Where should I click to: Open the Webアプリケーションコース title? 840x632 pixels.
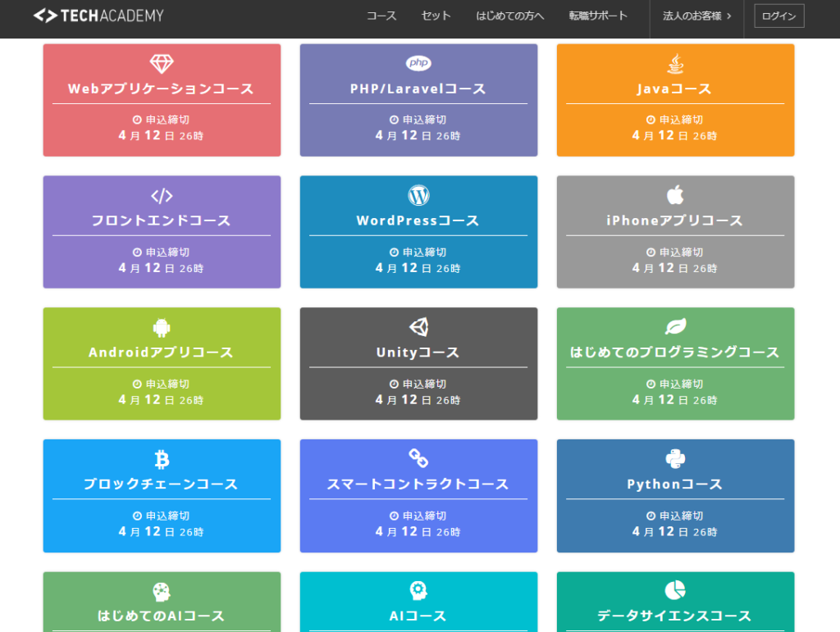162,89
